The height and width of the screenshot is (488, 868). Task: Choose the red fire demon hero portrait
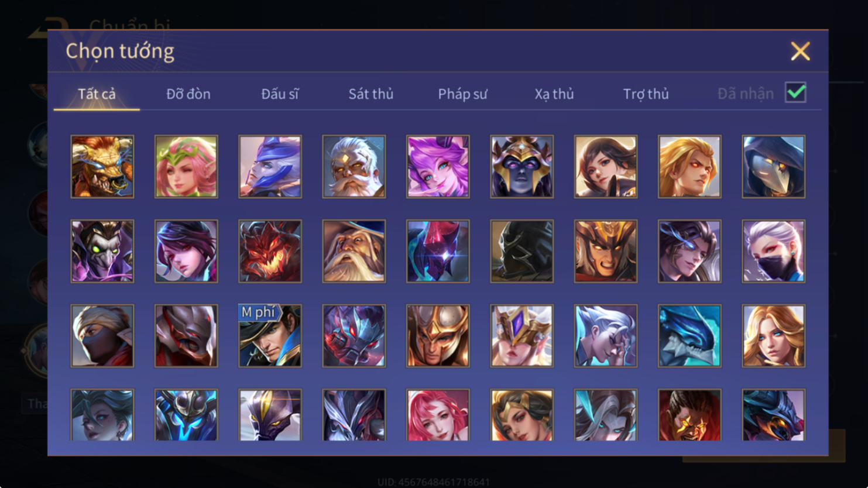(270, 251)
